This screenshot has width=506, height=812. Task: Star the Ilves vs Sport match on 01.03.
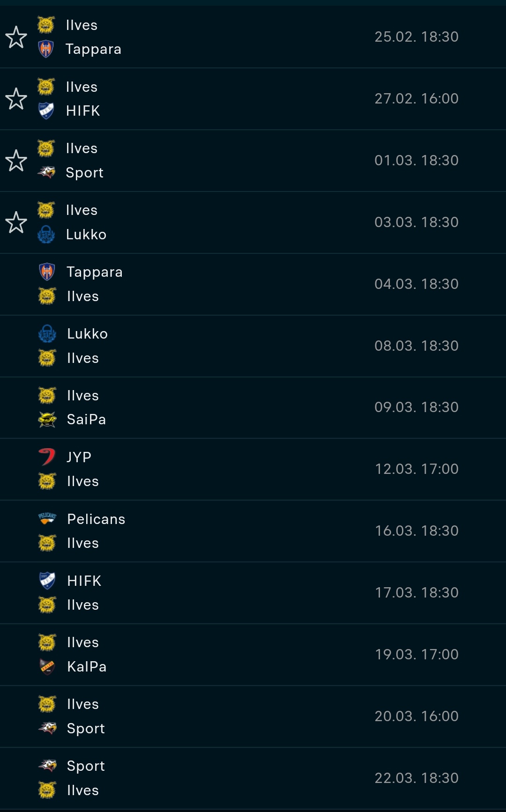click(16, 161)
